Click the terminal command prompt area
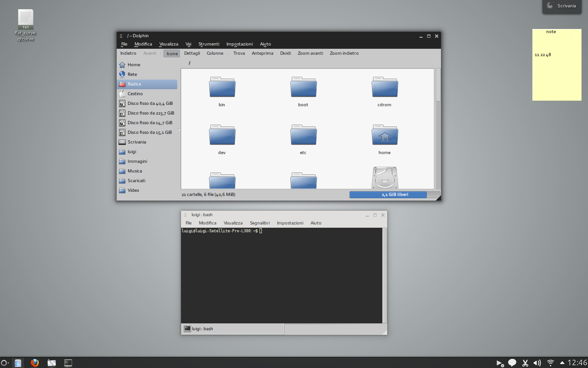588x368 pixels. [282, 275]
